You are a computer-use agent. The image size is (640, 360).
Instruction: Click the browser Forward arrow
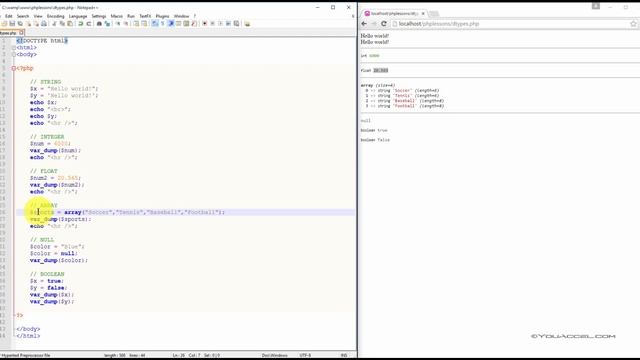pos(374,24)
